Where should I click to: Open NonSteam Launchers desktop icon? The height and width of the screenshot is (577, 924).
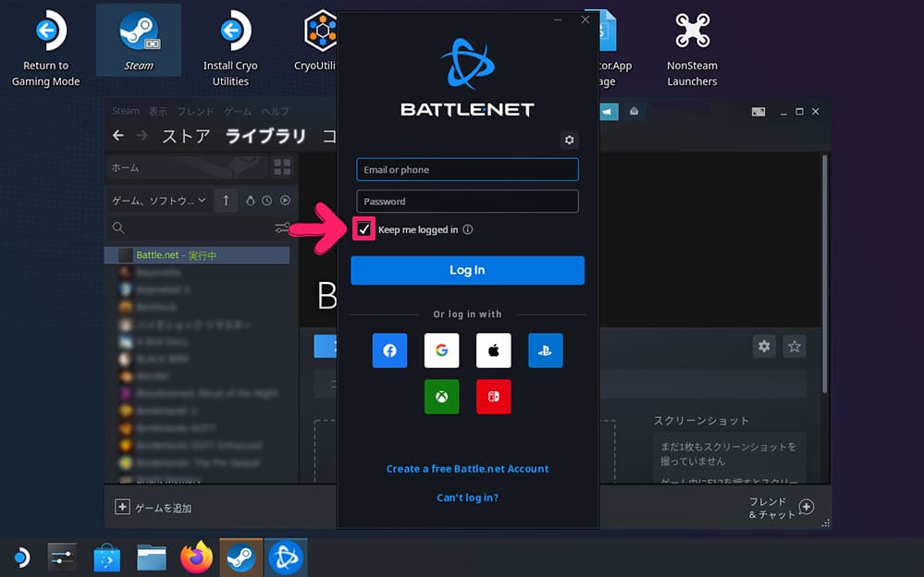pyautogui.click(x=692, y=47)
